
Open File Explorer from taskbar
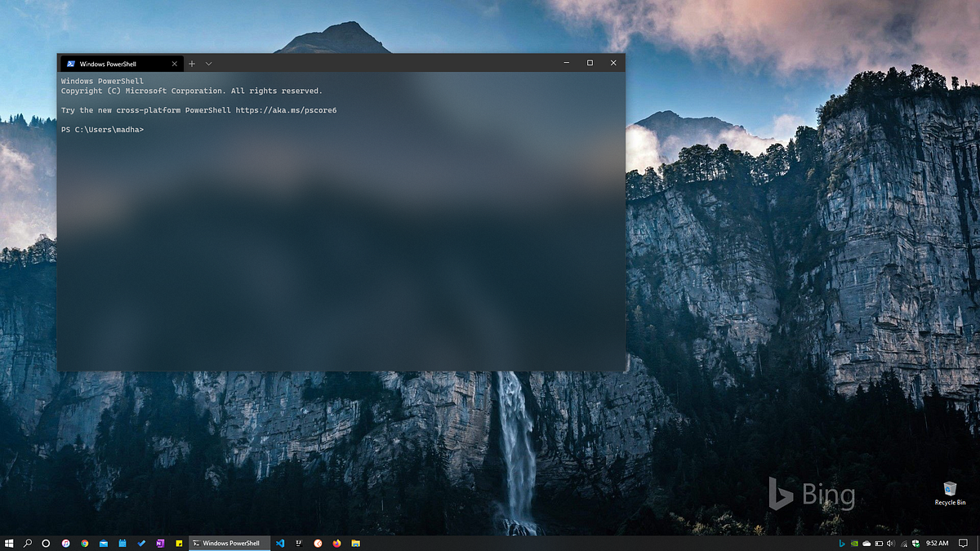355,543
